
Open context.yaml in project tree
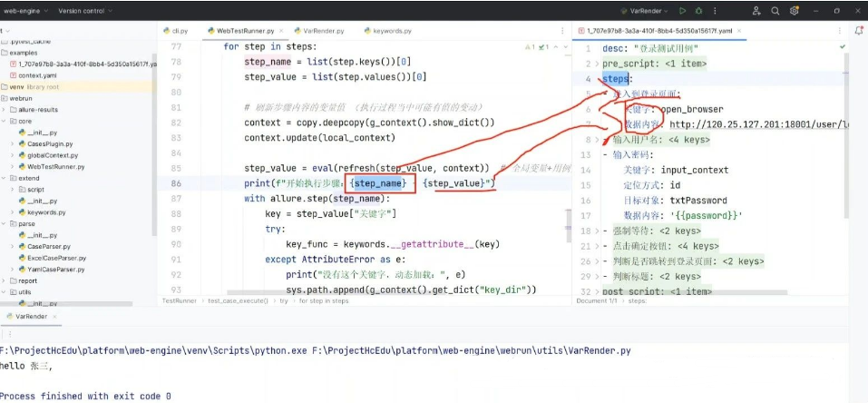point(37,75)
